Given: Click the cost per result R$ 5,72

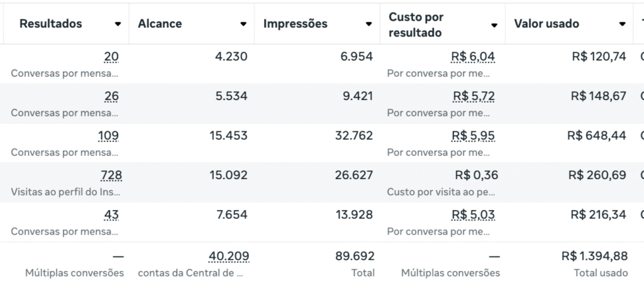Looking at the screenshot, I should point(474,96).
